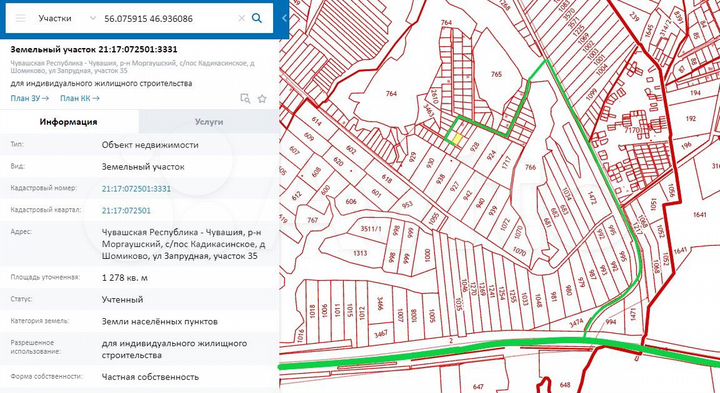
Task: Open cadastral quarter 21:17:072501 link
Action: coord(126,211)
